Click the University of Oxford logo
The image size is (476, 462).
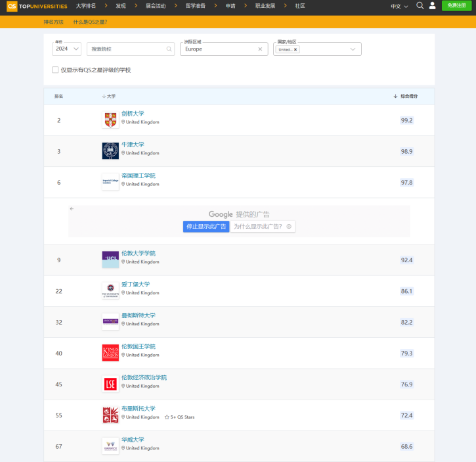point(110,150)
